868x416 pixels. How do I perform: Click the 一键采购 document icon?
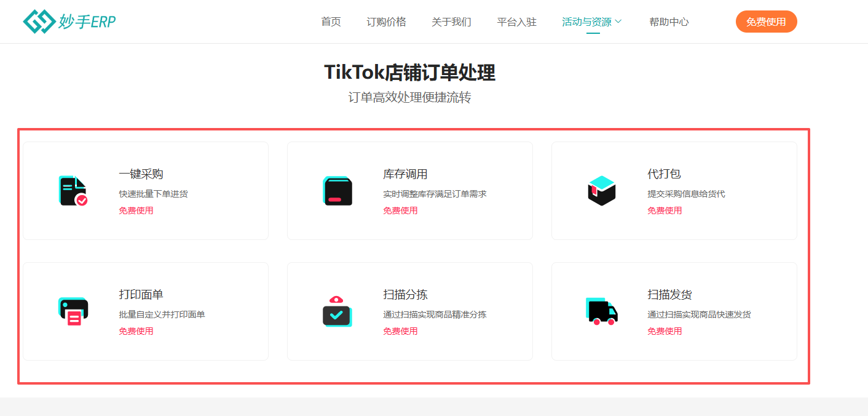point(73,191)
